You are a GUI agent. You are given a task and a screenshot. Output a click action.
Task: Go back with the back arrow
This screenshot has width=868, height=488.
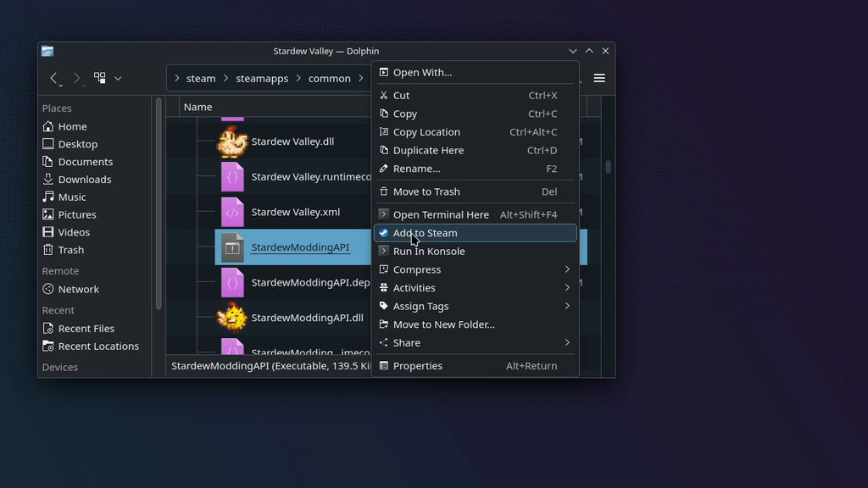coord(53,78)
